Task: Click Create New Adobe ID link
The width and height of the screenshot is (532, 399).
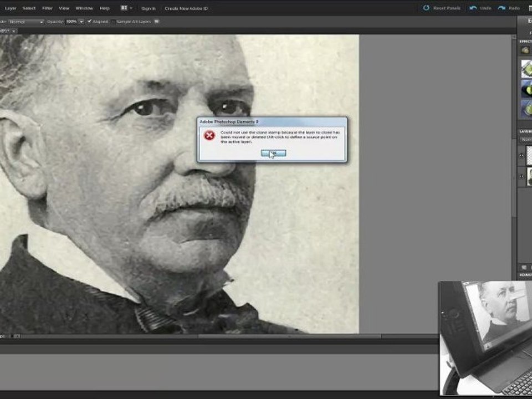Action: (x=186, y=8)
